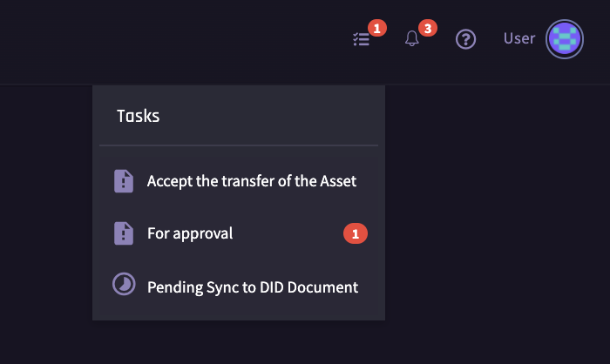The width and height of the screenshot is (610, 364).
Task: Click the pixelated user avatar
Action: [x=565, y=39]
